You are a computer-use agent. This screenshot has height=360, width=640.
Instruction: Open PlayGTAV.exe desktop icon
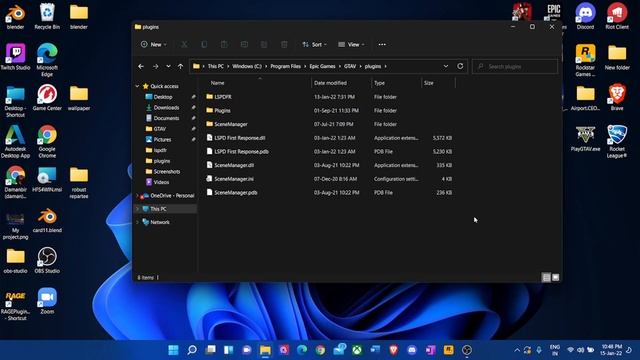pyautogui.click(x=585, y=139)
